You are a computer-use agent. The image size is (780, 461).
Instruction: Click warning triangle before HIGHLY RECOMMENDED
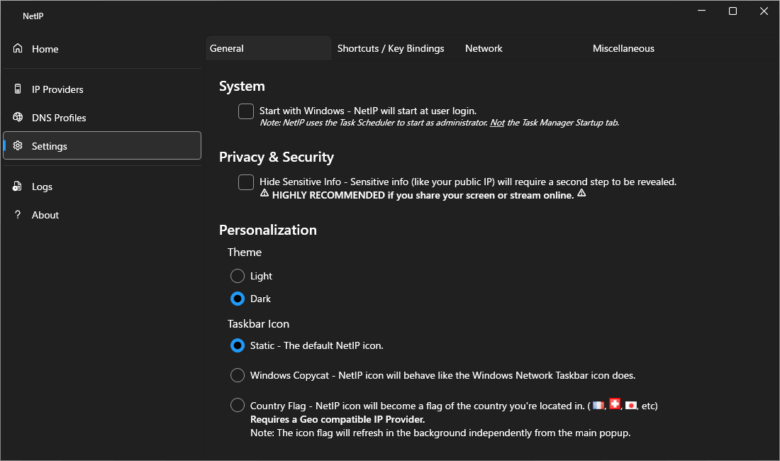[264, 193]
